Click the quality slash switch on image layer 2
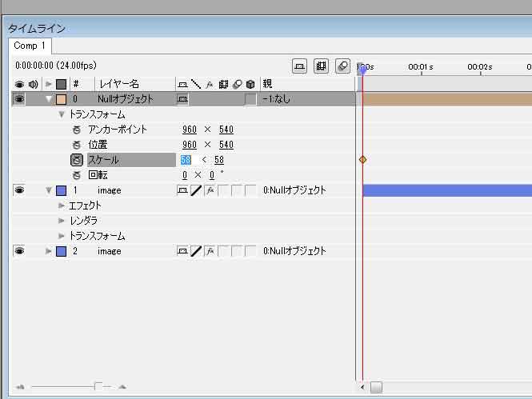 tap(196, 251)
